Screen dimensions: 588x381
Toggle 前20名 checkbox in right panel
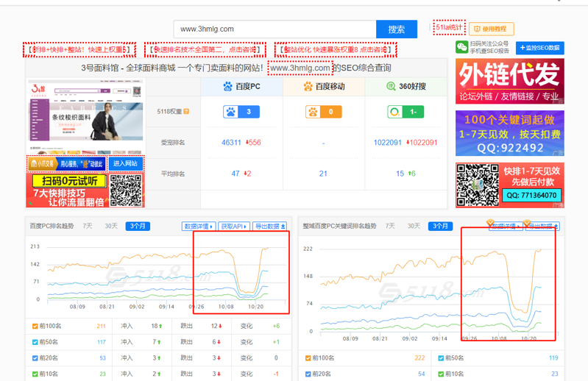[x=308, y=374]
